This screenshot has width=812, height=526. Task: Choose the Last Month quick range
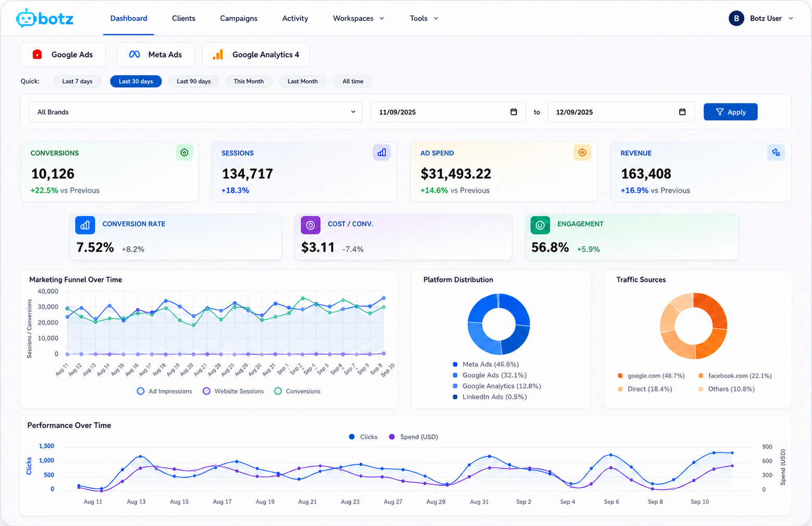pyautogui.click(x=303, y=81)
